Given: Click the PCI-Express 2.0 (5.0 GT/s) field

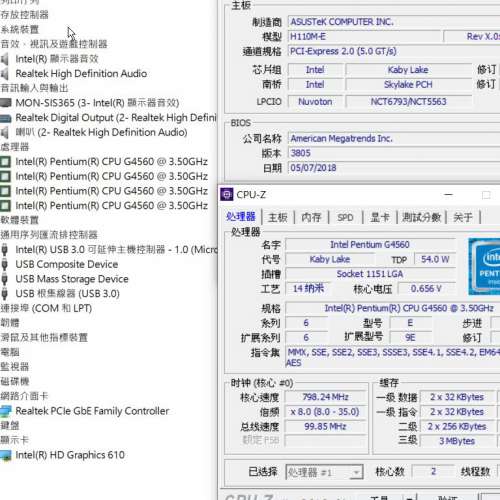Looking at the screenshot, I should point(394,51).
